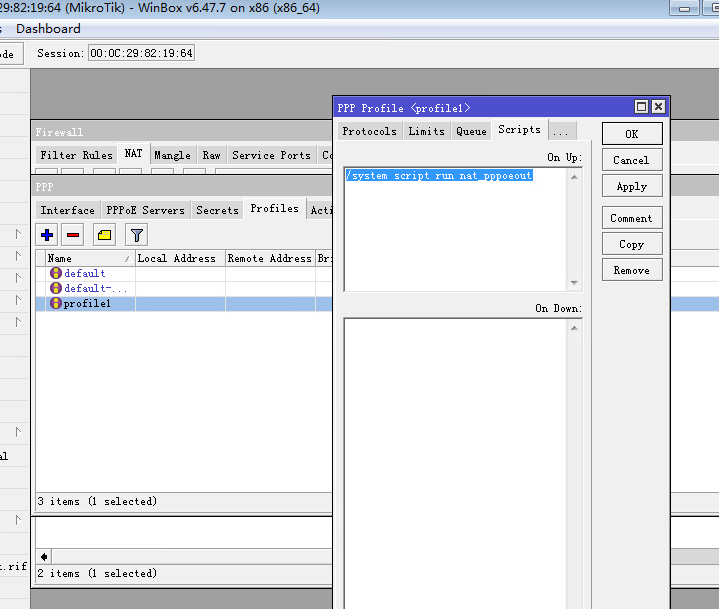Viewport: 719px width, 609px height.
Task: Select the Profiles tab in PPP
Action: tap(274, 209)
